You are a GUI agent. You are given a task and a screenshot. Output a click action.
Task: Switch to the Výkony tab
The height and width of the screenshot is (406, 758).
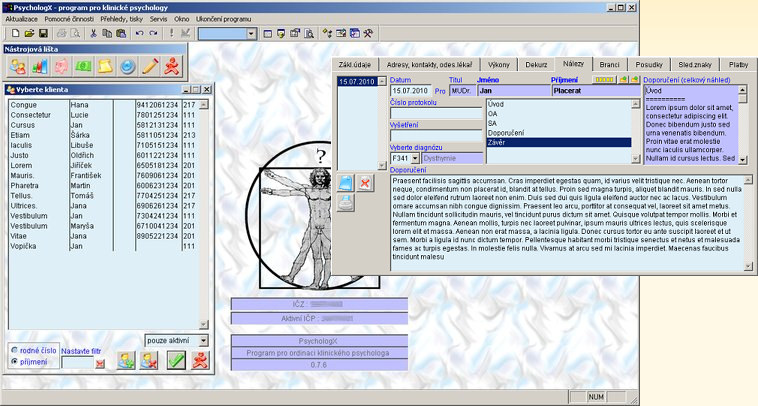point(498,65)
